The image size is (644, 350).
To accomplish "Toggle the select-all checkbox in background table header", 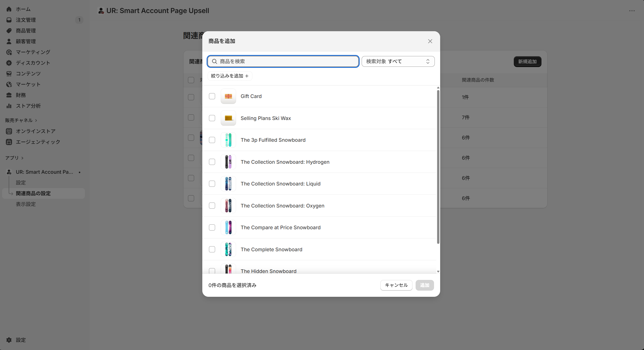I will (191, 80).
